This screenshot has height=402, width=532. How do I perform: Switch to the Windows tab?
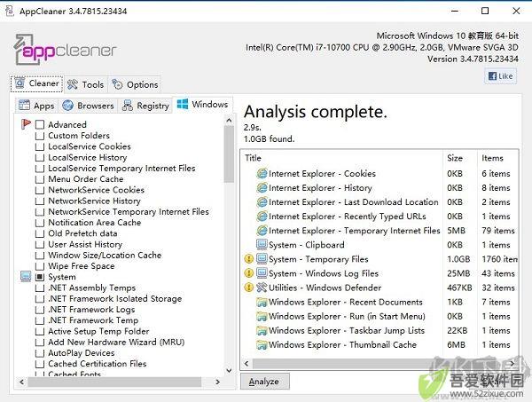(x=202, y=104)
